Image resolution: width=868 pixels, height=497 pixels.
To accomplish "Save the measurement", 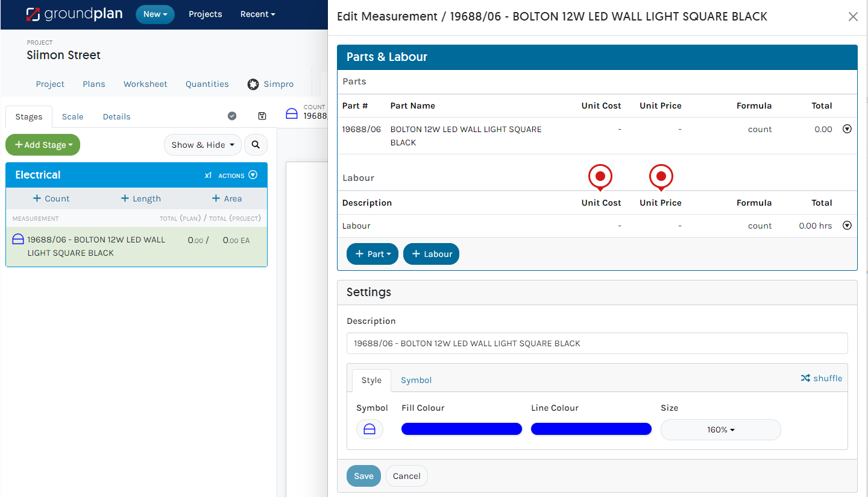I will pyautogui.click(x=363, y=476).
